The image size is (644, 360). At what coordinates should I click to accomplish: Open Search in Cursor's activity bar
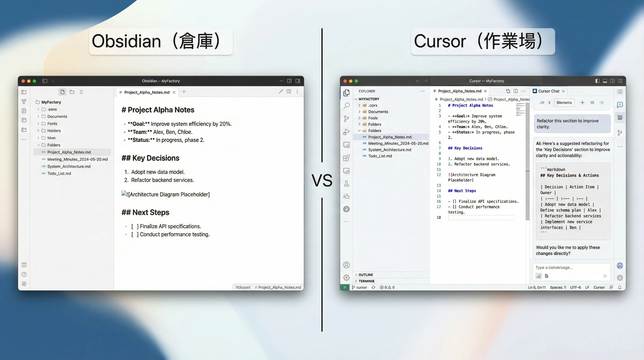pyautogui.click(x=347, y=106)
